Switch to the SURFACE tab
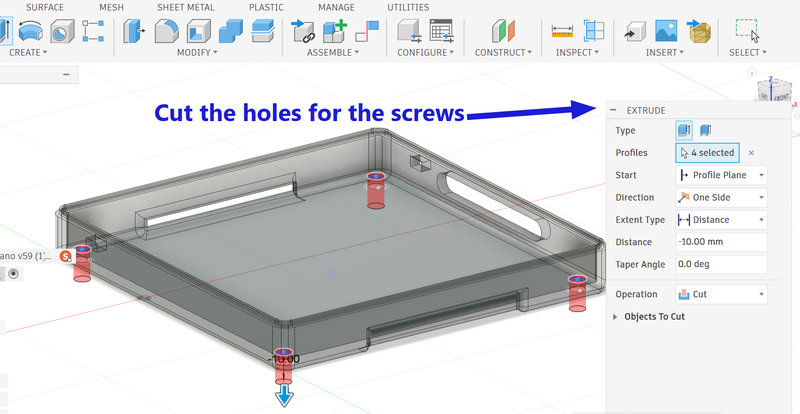The image size is (800, 414). tap(45, 7)
